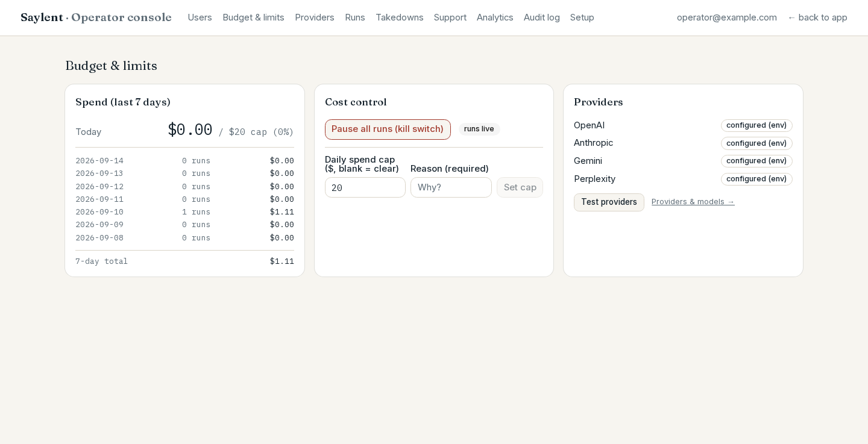Click operator@example.com account label

[x=727, y=17]
